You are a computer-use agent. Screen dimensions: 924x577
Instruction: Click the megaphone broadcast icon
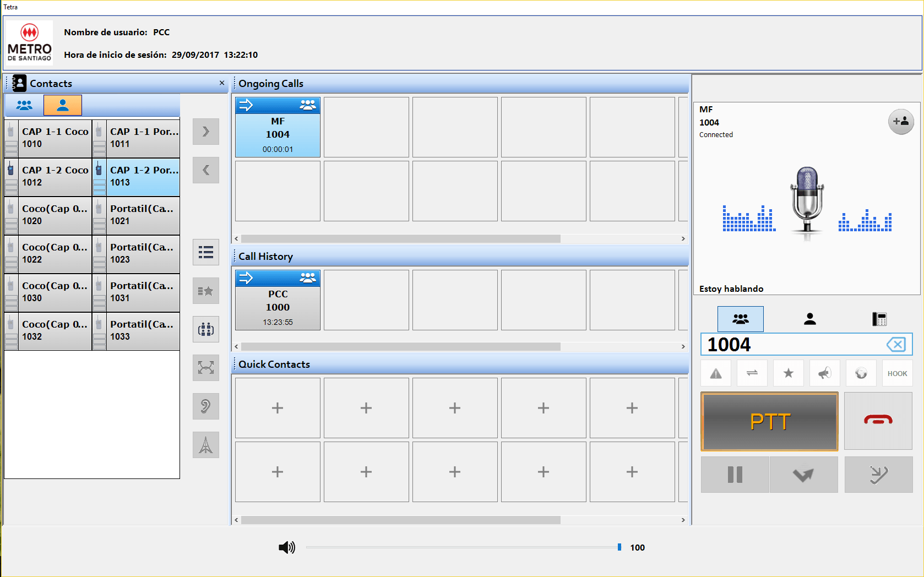(824, 374)
